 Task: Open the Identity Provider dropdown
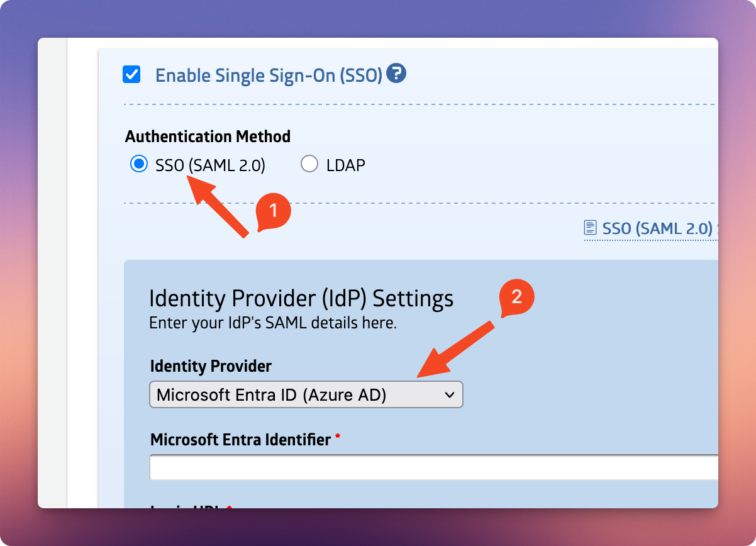point(306,395)
